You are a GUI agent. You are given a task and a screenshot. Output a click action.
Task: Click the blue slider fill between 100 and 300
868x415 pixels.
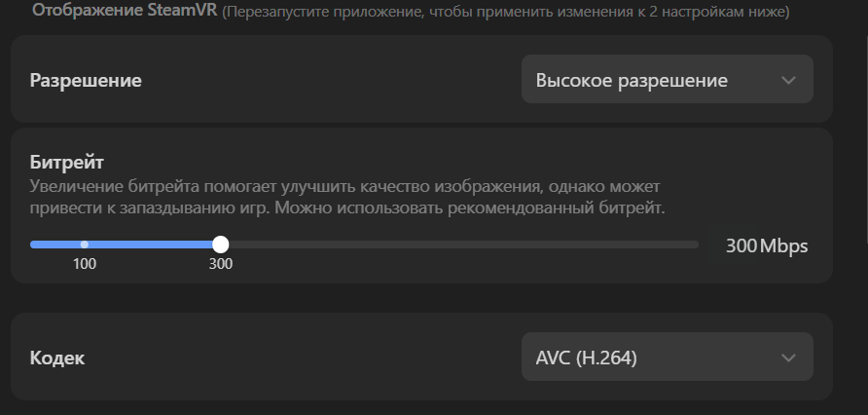click(x=151, y=245)
